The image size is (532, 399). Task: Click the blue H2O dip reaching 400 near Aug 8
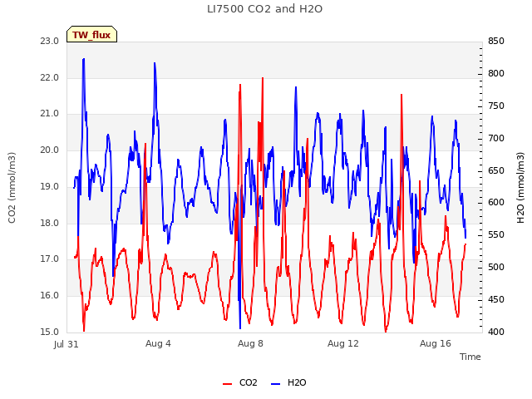tap(240, 327)
